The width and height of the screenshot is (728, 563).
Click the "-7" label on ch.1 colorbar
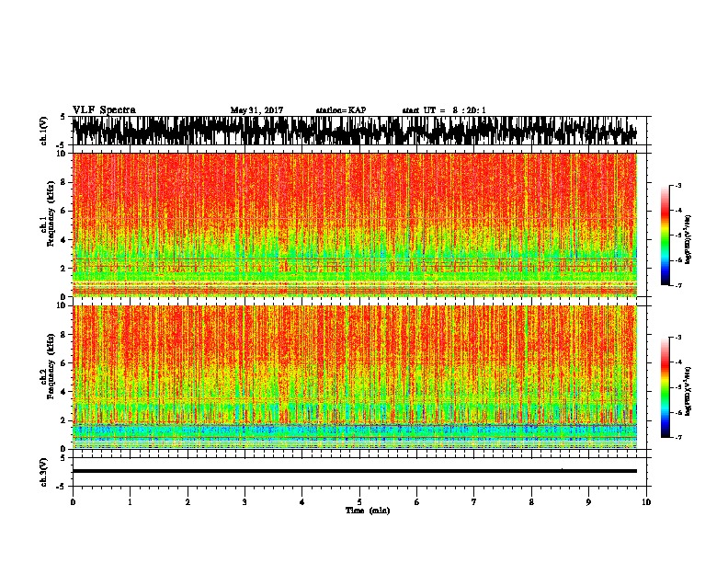click(x=677, y=285)
